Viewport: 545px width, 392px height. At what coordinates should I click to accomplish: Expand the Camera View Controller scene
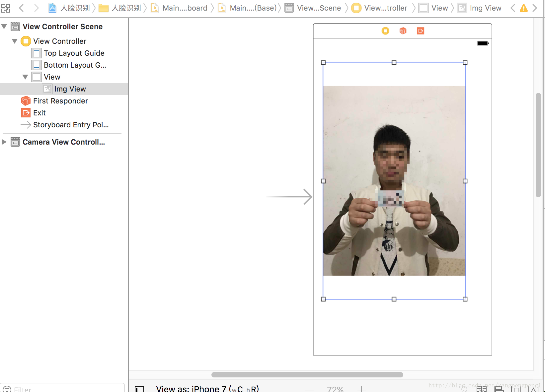click(x=4, y=142)
